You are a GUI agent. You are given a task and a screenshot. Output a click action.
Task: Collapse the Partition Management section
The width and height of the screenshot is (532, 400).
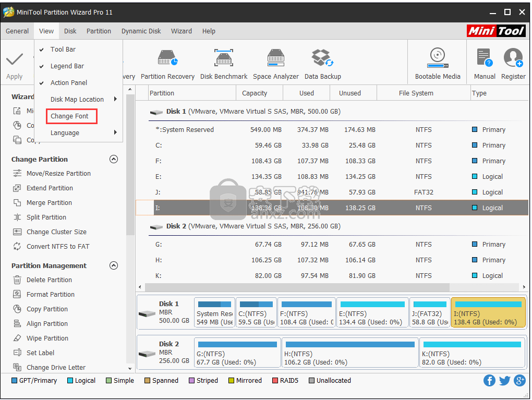(114, 265)
